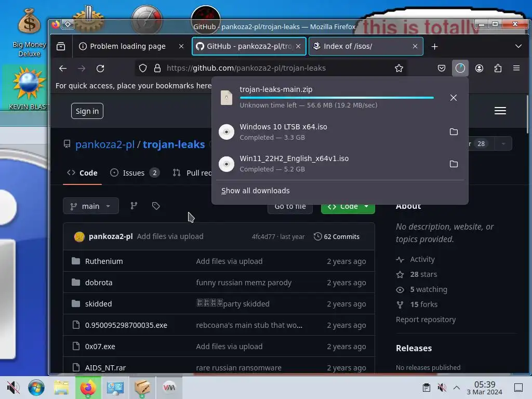The image size is (532, 399).
Task: Open file 0.950095298700035.exe
Action: tap(126, 325)
